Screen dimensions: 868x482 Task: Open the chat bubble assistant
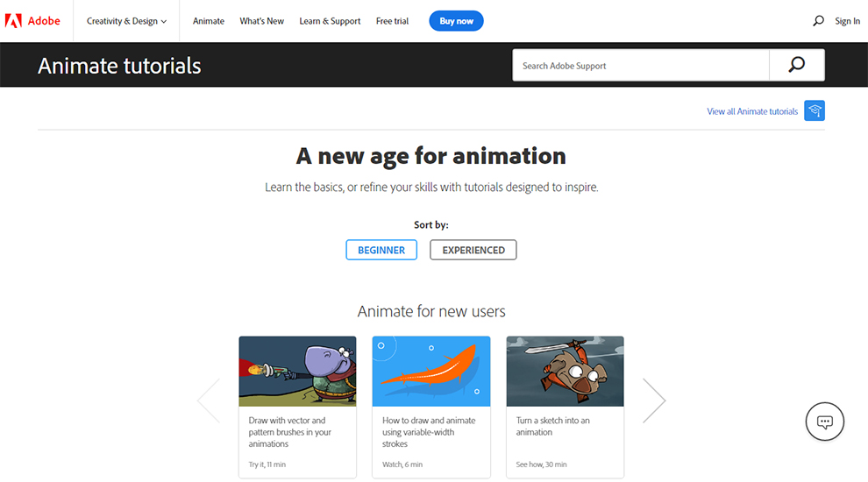coord(825,422)
